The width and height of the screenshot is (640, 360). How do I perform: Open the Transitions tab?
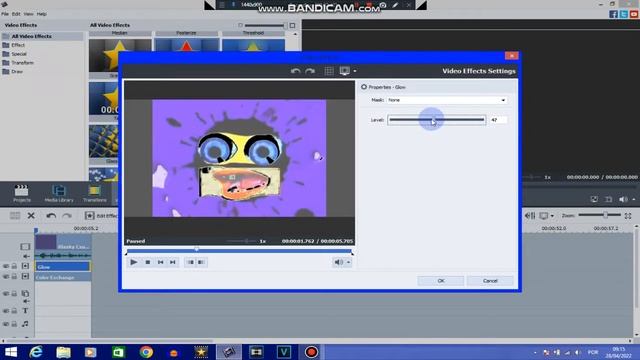pyautogui.click(x=95, y=193)
